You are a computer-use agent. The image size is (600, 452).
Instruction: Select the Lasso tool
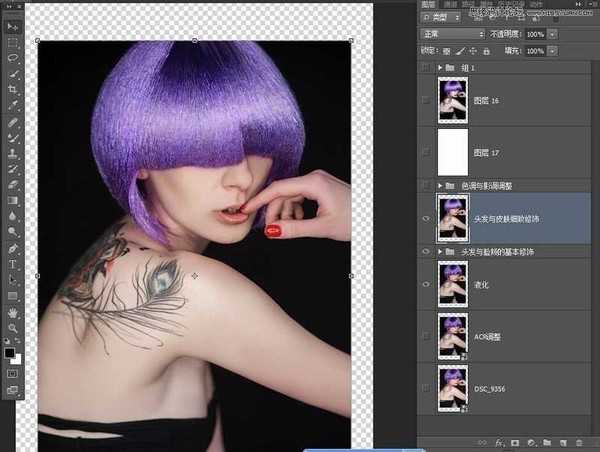coord(13,59)
